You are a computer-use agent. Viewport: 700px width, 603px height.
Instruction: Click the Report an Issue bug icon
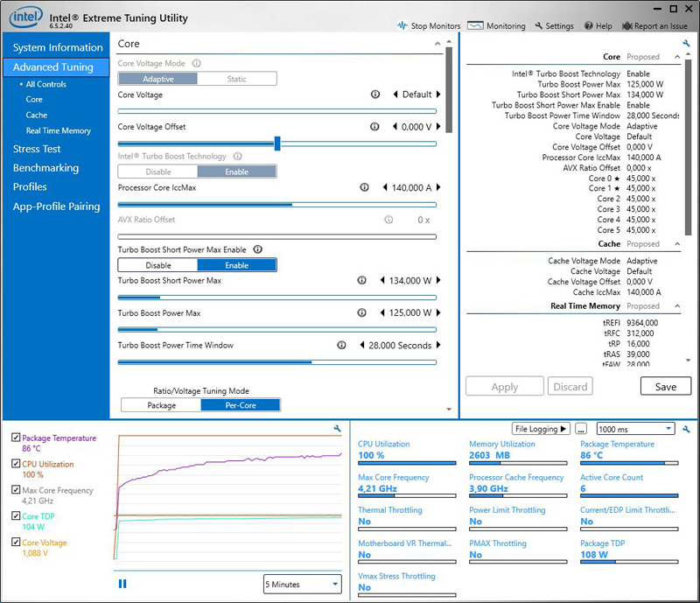click(627, 26)
